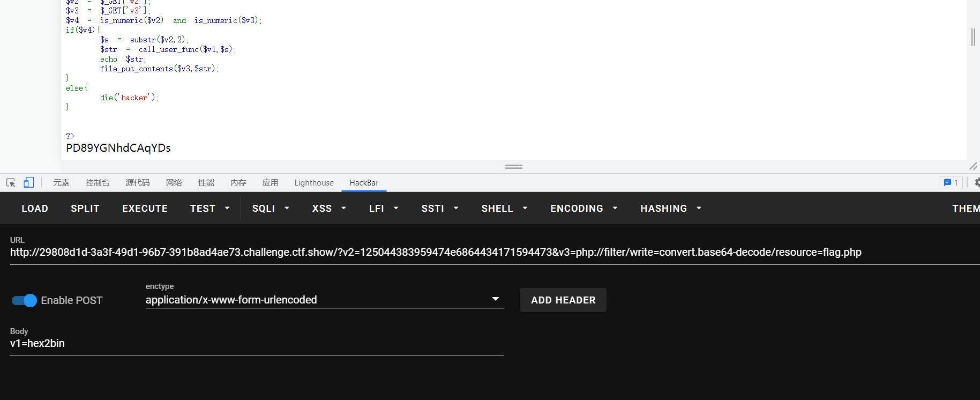Open the enctype selection dropdown
The width and height of the screenshot is (980, 400).
pyautogui.click(x=324, y=300)
